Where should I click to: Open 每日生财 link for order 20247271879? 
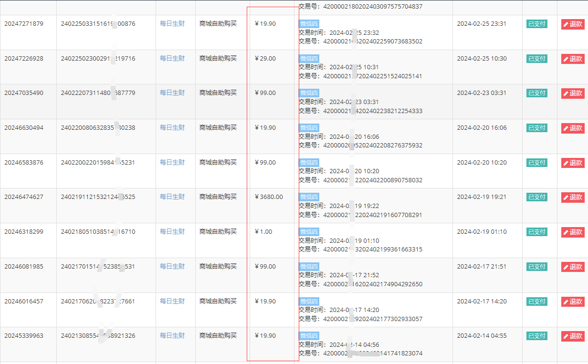[x=172, y=24]
